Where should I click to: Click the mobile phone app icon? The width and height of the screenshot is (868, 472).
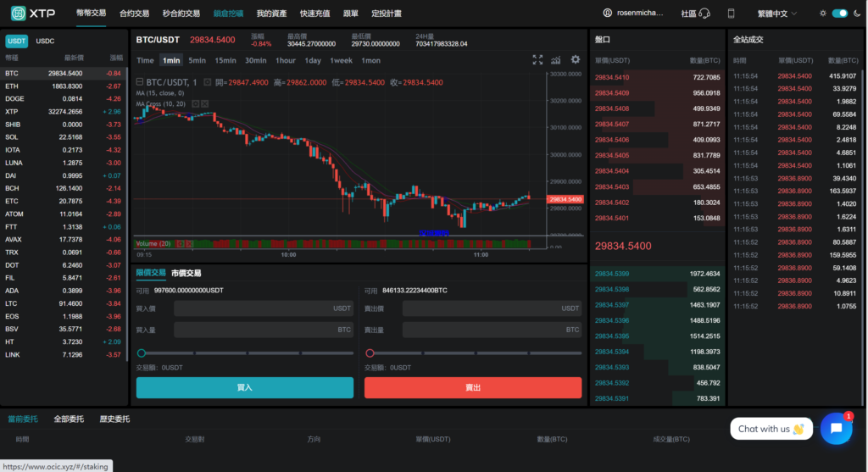point(732,14)
